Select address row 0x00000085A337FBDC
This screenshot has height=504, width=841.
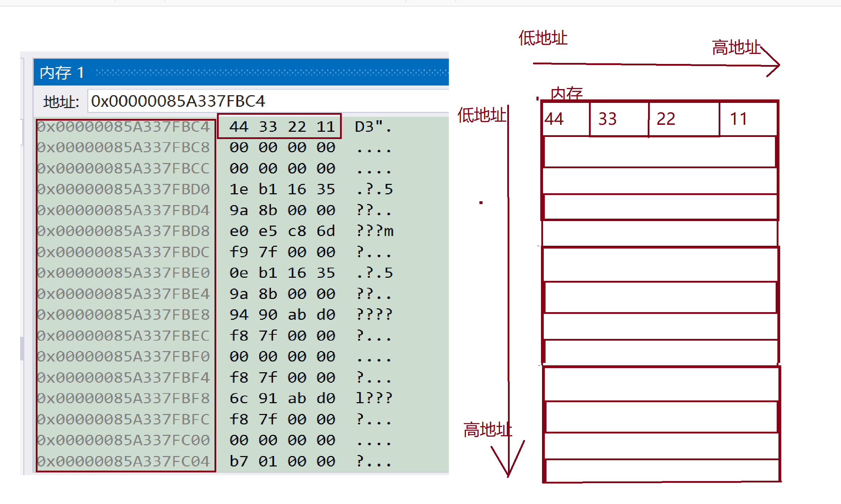123,252
